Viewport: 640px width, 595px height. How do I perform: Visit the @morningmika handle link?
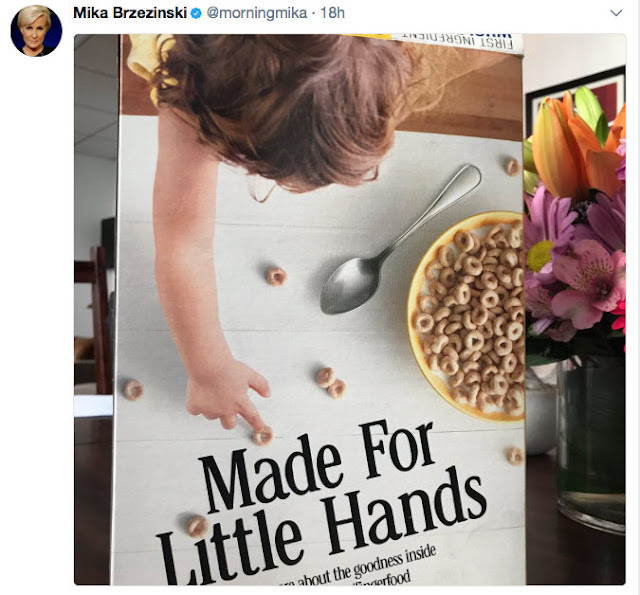[x=257, y=13]
